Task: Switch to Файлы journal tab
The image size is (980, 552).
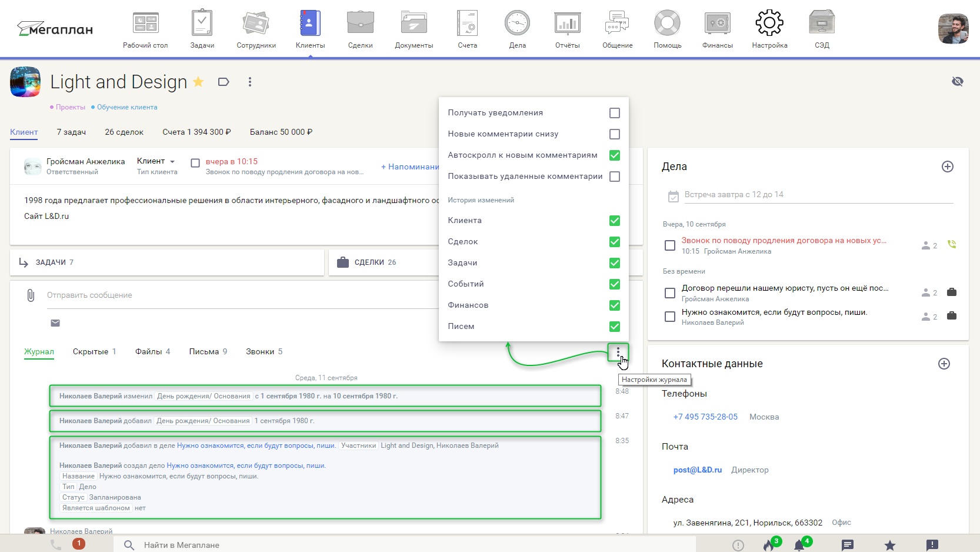Action: point(152,351)
